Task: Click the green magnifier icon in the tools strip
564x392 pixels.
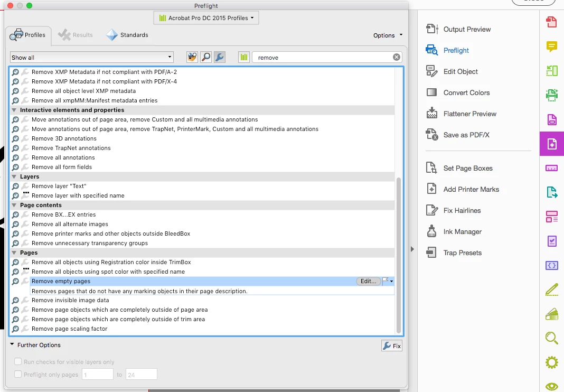Action: pyautogui.click(x=552, y=338)
